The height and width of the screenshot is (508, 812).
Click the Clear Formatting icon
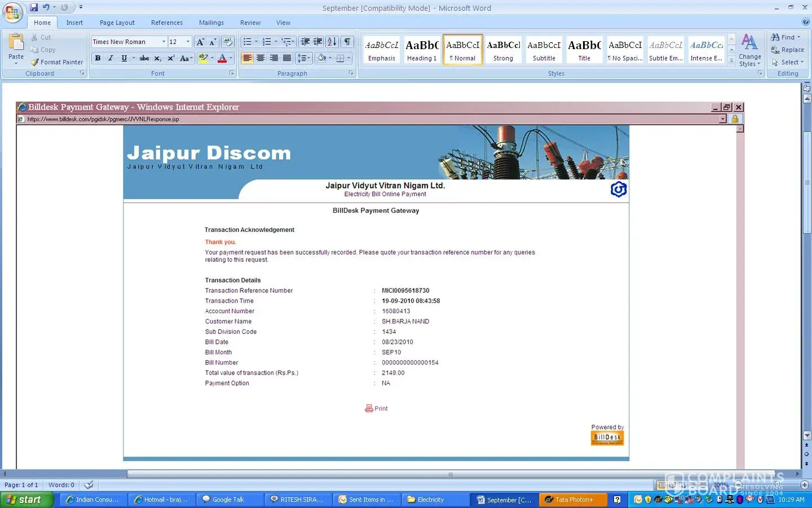[228, 42]
